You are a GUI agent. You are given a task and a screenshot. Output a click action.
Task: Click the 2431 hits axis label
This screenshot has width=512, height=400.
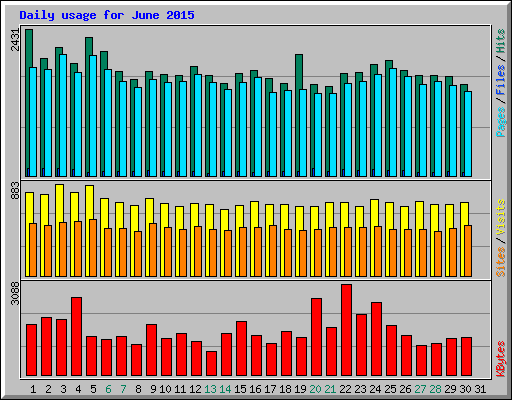[x=15, y=40]
